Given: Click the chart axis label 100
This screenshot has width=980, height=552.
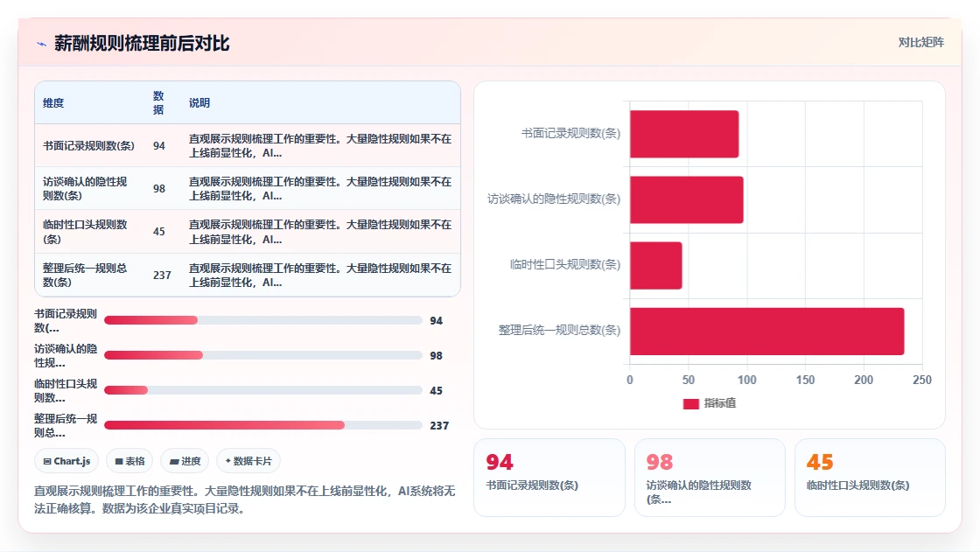Looking at the screenshot, I should coord(747,380).
